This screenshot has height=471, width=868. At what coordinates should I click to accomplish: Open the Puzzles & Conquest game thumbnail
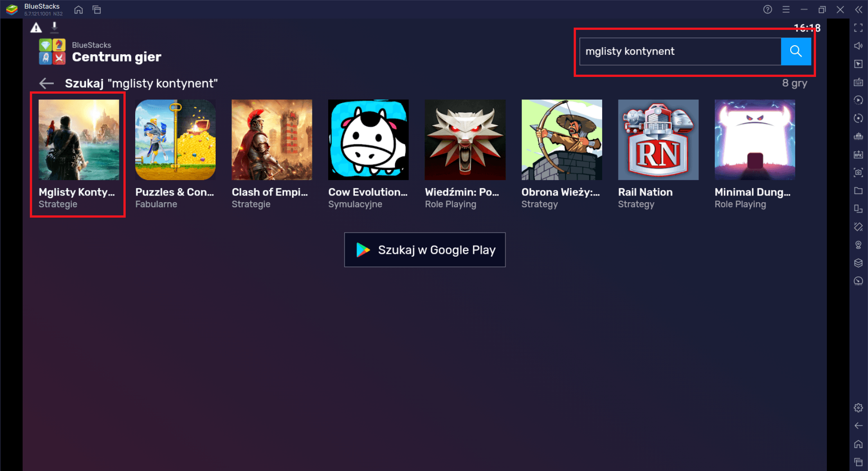175,140
